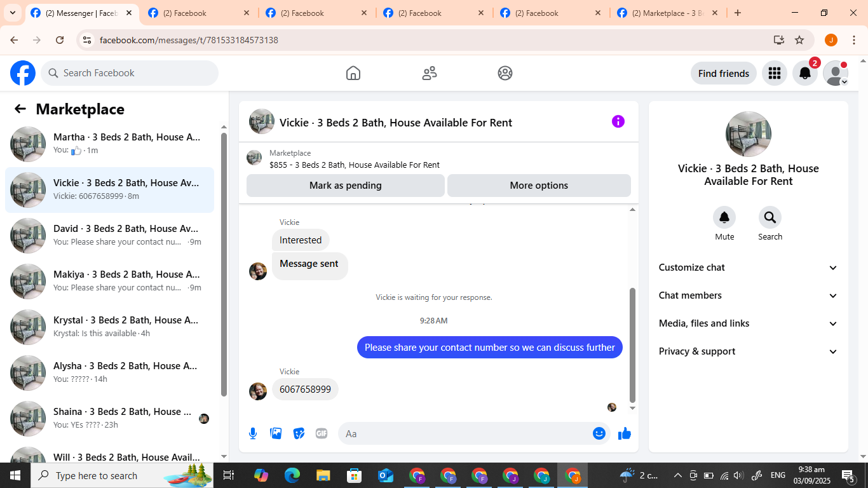
Task: Click the chat messages scrollbar
Action: coord(632,345)
